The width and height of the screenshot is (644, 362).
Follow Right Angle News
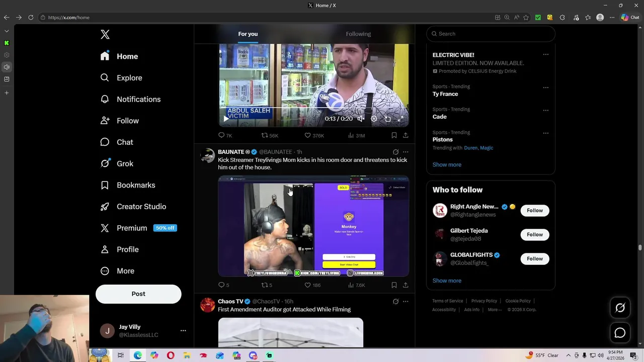click(x=535, y=211)
